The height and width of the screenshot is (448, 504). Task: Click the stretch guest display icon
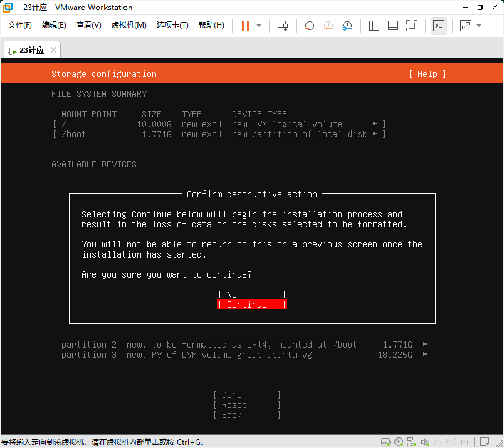coord(465,26)
